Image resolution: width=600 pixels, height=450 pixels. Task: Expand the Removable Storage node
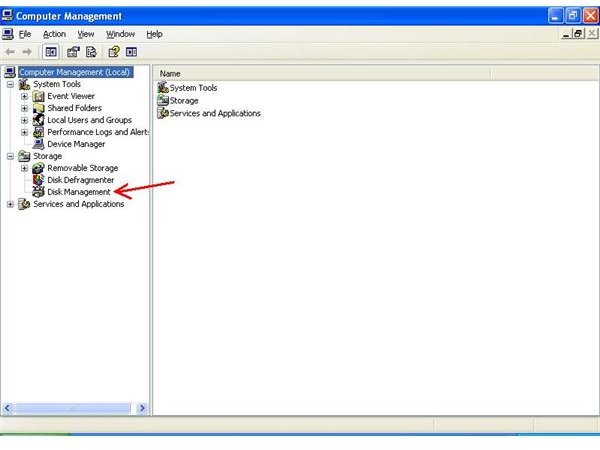24,168
